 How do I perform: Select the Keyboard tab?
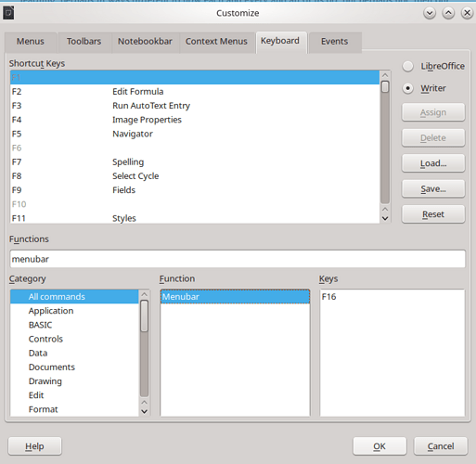[x=280, y=42]
